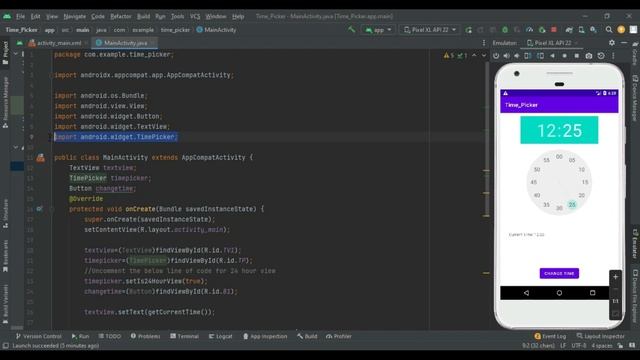
Task: Open the App Inspection tool window
Action: (265, 336)
